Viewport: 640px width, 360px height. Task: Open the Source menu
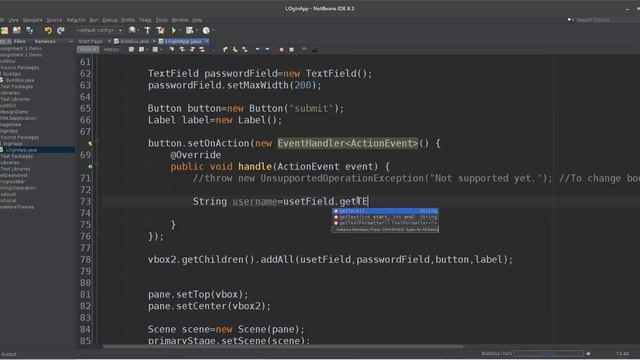point(54,20)
